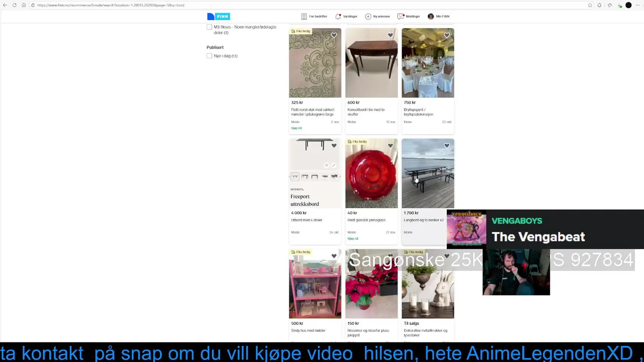This screenshot has width=644, height=362.
Task: Open Meldinger messages in header
Action: (x=409, y=17)
